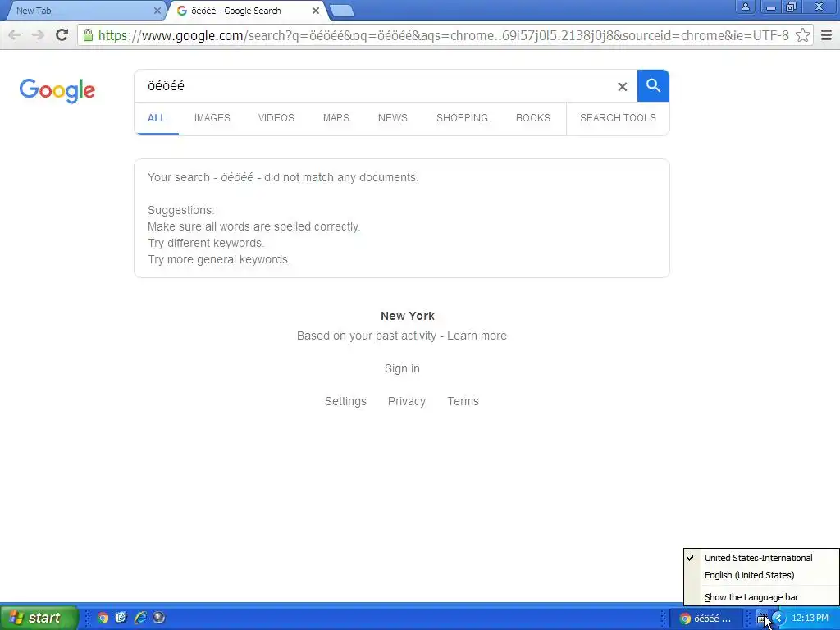Click the öéöéé Chrome taskbar button

(x=705, y=619)
